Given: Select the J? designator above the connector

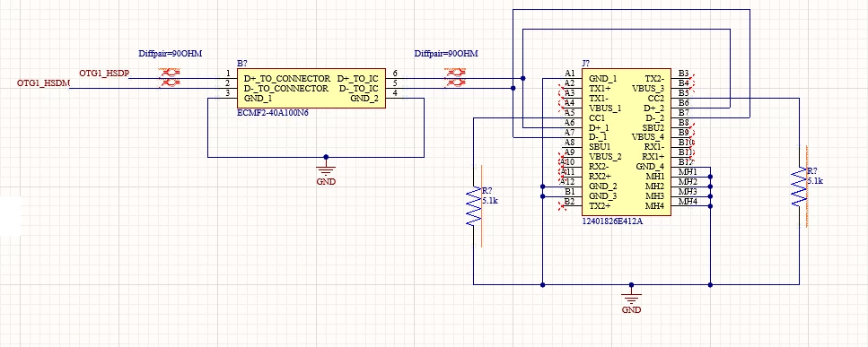Looking at the screenshot, I should (586, 64).
